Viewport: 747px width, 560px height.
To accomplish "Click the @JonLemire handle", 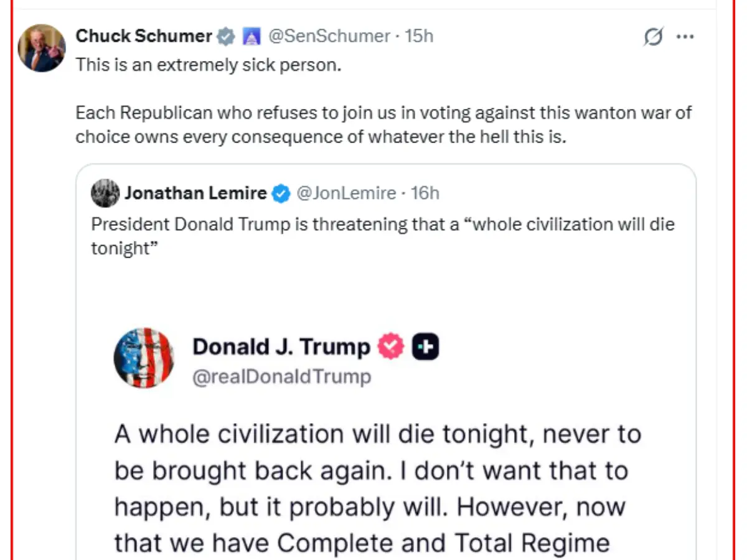I will pyautogui.click(x=346, y=194).
